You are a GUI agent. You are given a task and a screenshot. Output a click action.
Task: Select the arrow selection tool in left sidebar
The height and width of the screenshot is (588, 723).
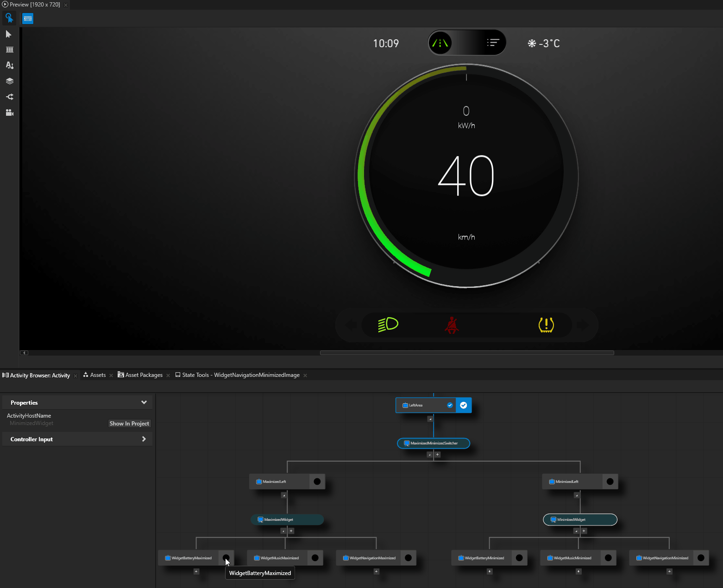click(9, 34)
